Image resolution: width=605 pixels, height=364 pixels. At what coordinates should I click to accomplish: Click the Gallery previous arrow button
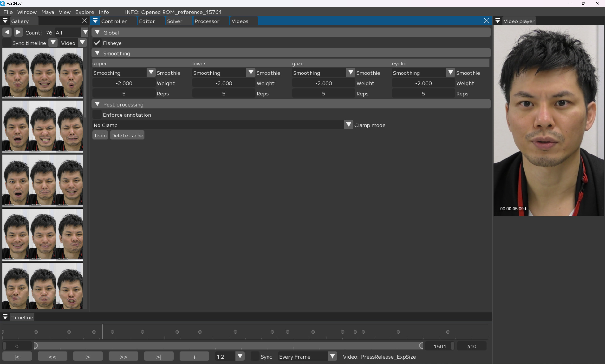7,32
